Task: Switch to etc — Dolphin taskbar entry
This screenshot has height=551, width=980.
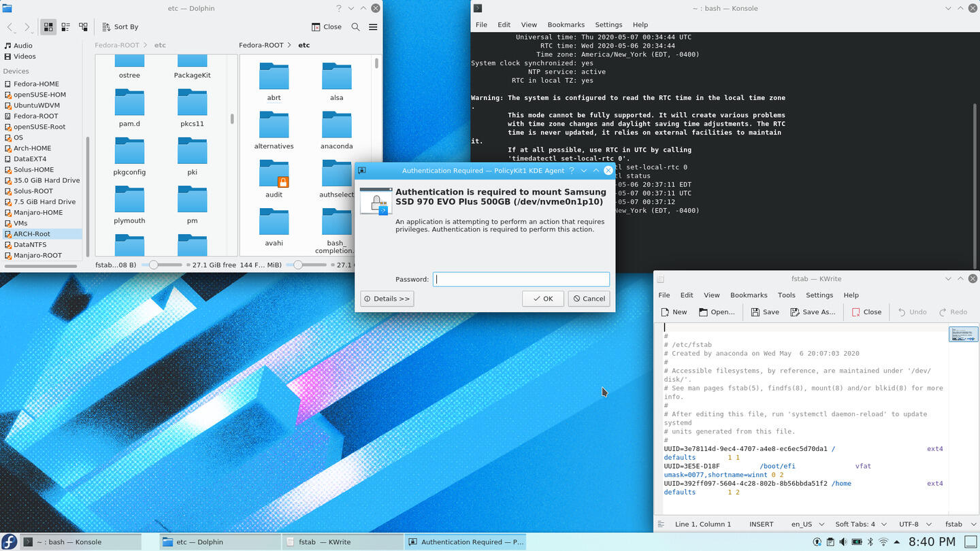Action: 219,542
